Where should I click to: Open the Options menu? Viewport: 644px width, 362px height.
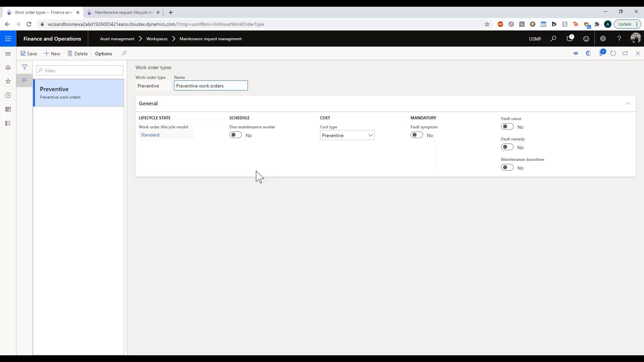coord(103,54)
